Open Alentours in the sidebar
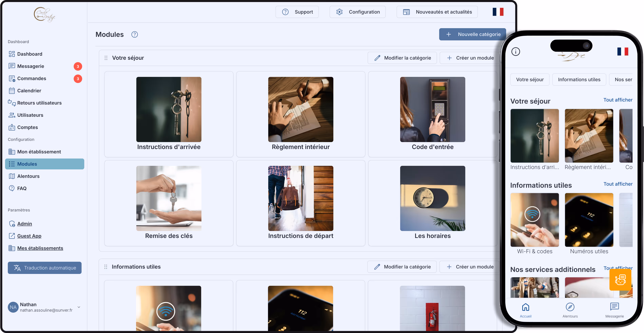This screenshot has height=333, width=644. click(x=44, y=176)
